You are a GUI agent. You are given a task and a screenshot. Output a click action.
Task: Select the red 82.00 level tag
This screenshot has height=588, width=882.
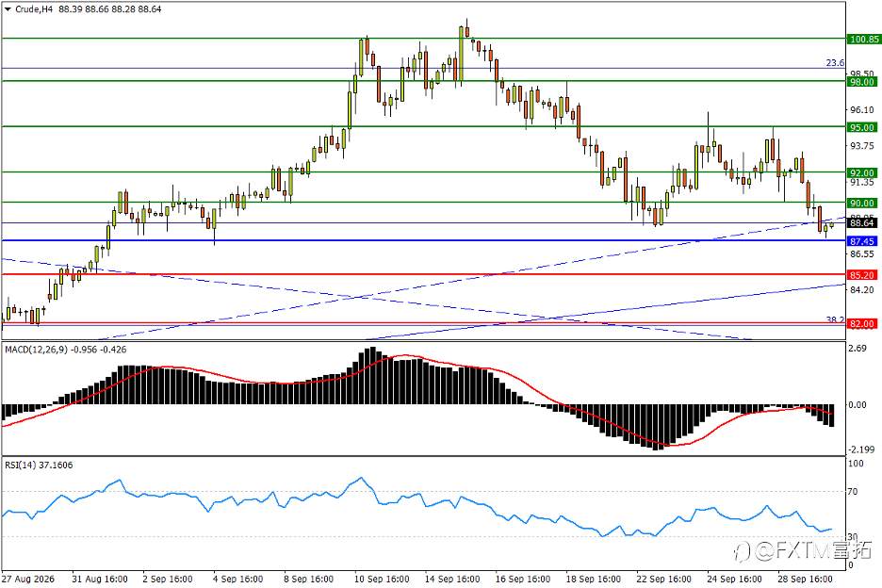coord(862,323)
